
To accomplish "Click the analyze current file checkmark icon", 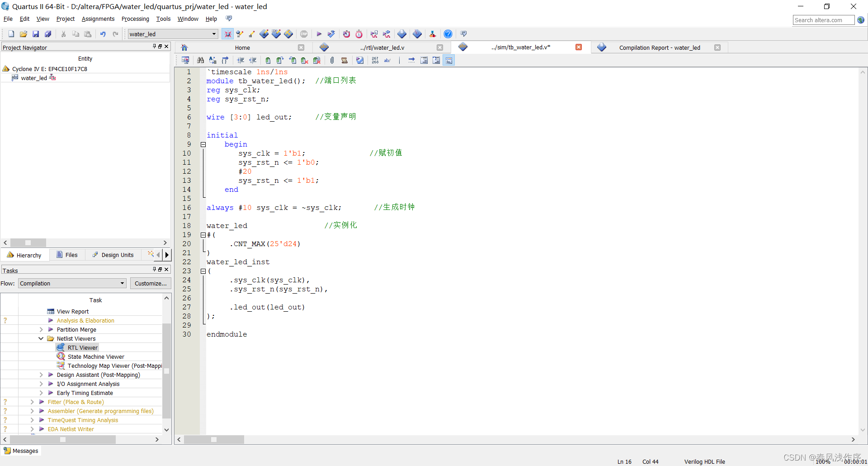I will (360, 60).
